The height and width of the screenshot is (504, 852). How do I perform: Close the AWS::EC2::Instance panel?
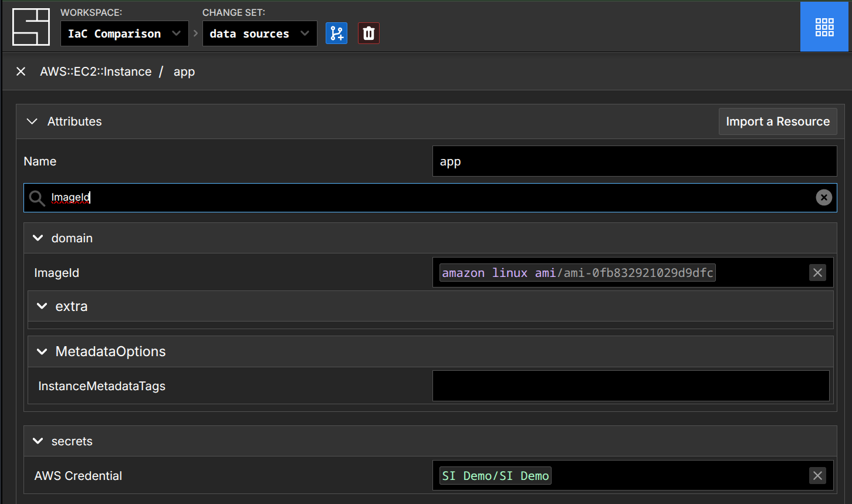[21, 72]
